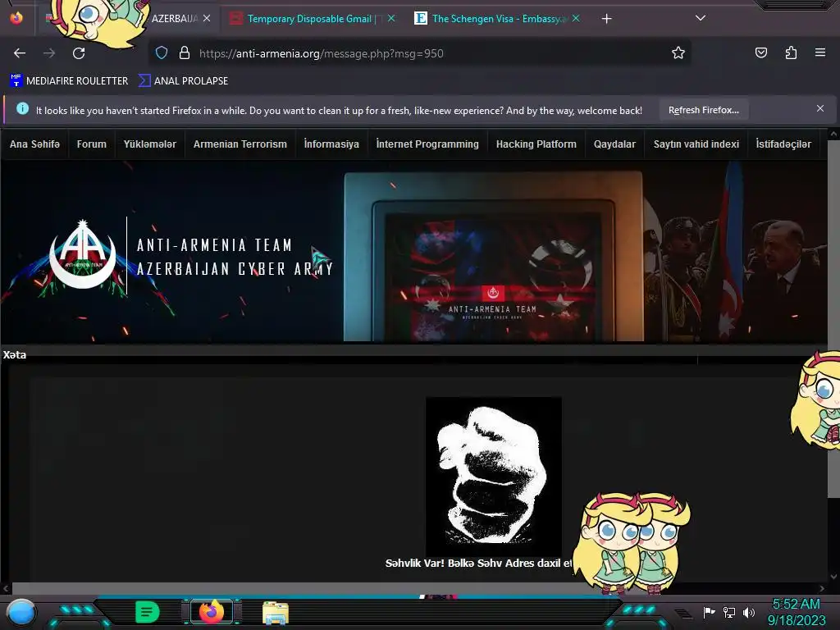Close Temporary Disposable Gmail tab
Screen dimensions: 840x630
(391, 18)
